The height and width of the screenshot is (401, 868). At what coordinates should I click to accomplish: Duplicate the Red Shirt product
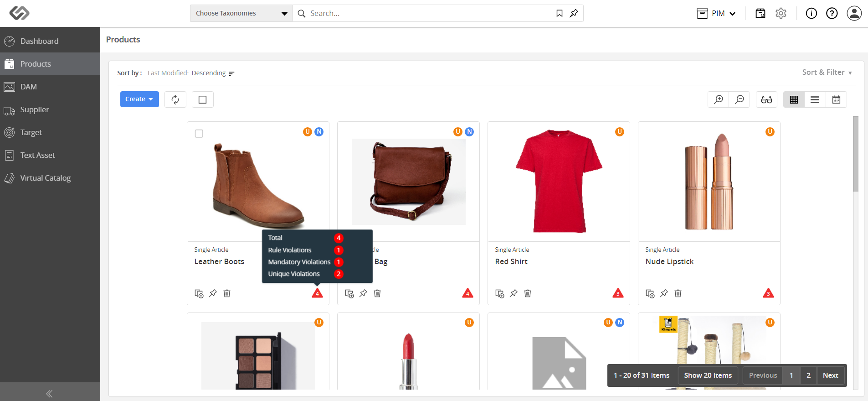click(x=500, y=293)
